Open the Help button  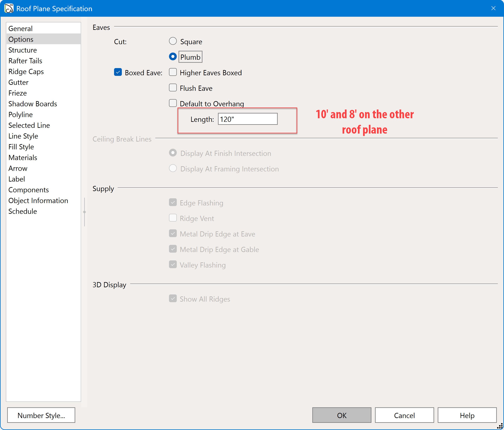[x=467, y=415]
